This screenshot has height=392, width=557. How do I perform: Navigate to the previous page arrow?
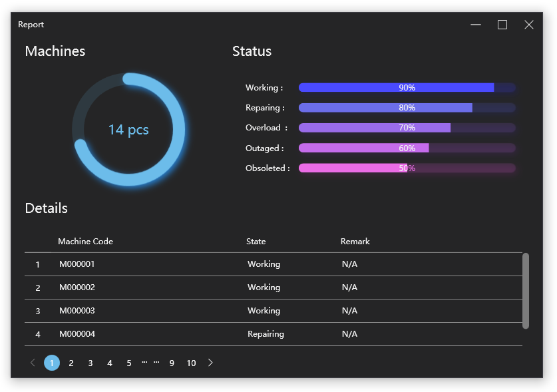tap(32, 363)
